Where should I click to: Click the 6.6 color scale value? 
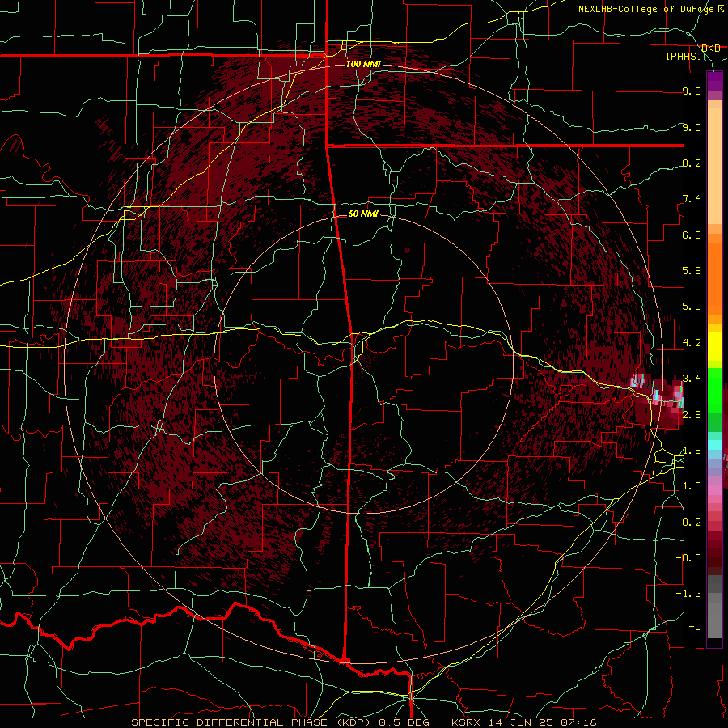[x=692, y=235]
